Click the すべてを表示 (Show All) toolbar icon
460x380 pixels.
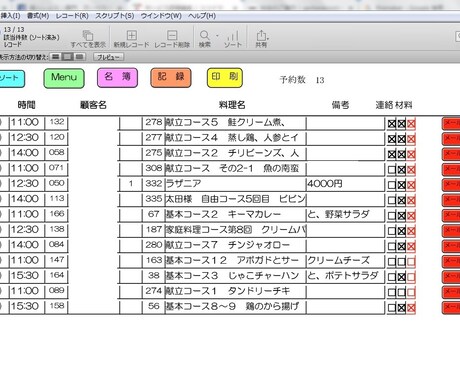pyautogui.click(x=88, y=39)
